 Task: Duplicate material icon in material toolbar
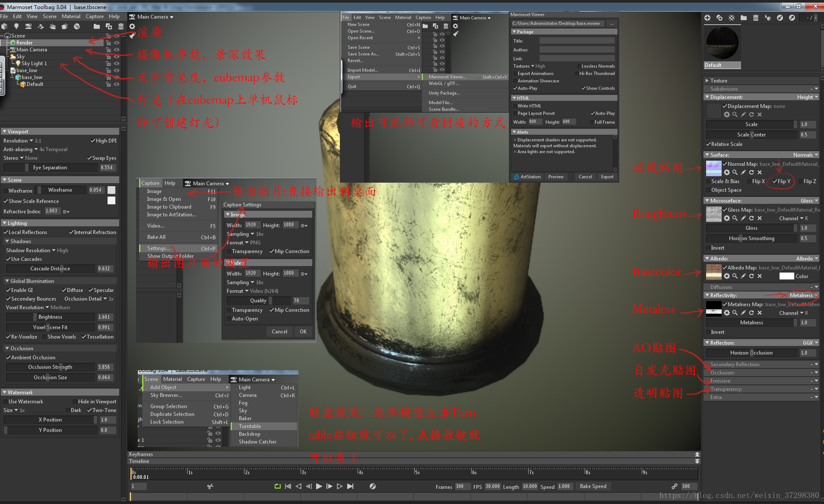click(x=719, y=18)
